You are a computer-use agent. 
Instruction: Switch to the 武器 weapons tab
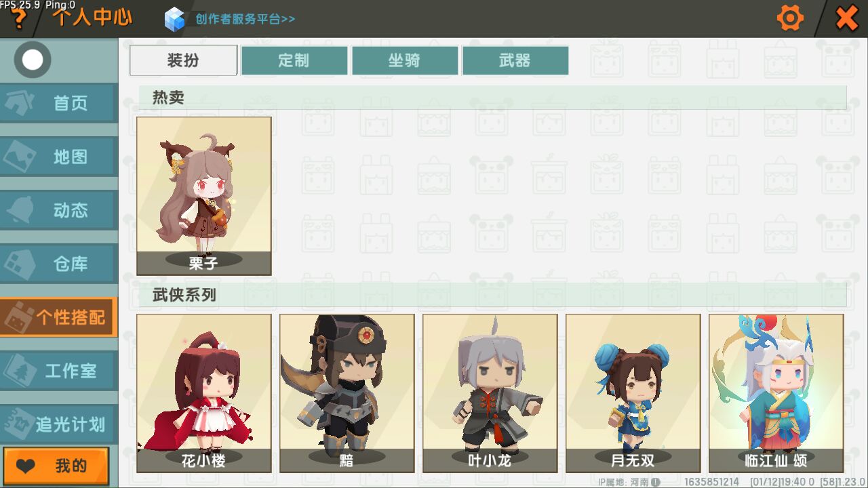point(515,60)
